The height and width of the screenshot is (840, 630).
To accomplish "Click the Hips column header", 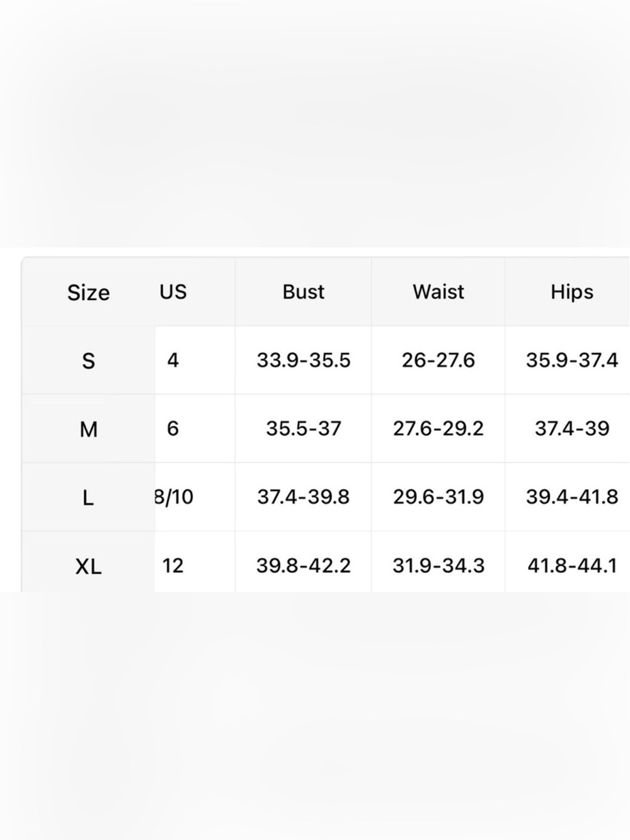I will [572, 292].
